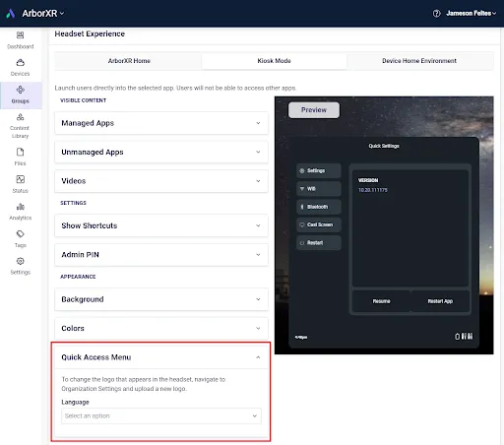Open Tags in the sidebar

pos(21,239)
